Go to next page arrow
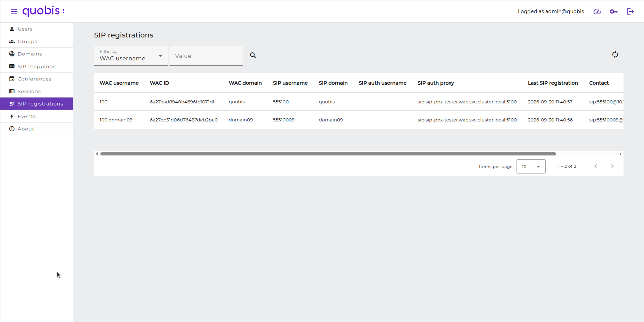The height and width of the screenshot is (322, 644). tap(612, 166)
